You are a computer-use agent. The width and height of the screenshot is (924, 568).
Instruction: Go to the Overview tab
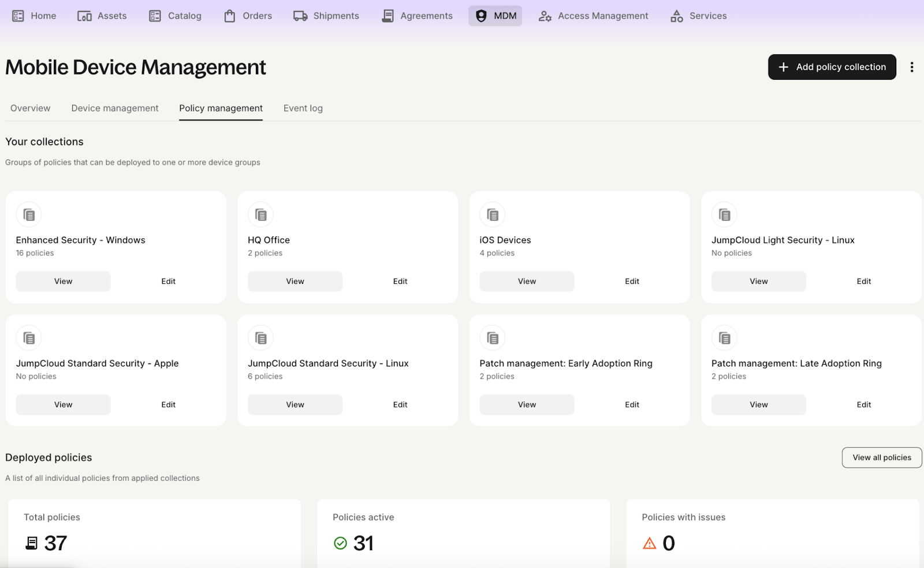coord(31,108)
